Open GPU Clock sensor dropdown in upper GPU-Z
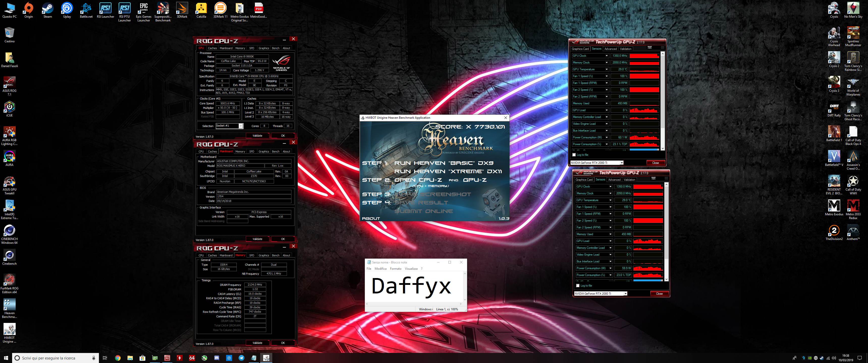The width and height of the screenshot is (868, 363). (607, 55)
